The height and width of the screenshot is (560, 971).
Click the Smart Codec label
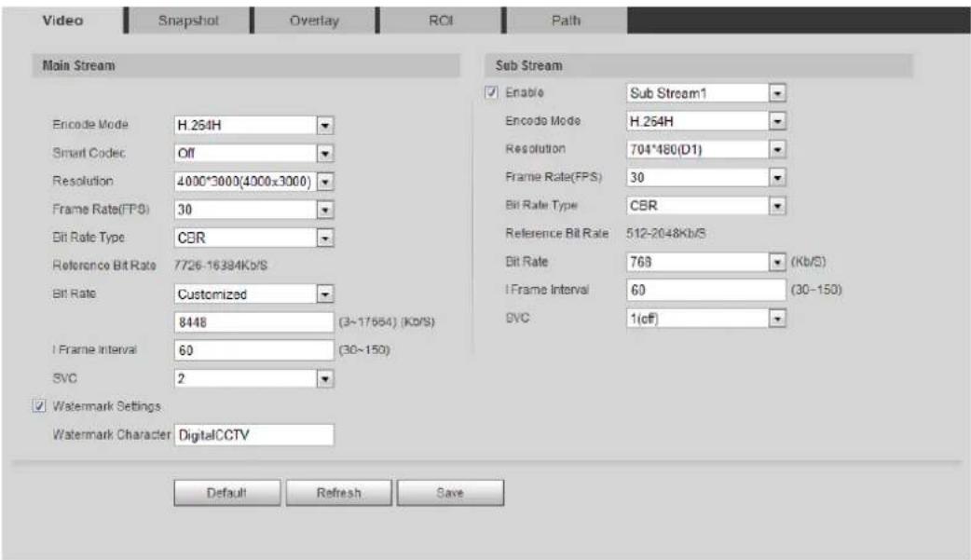[89, 153]
